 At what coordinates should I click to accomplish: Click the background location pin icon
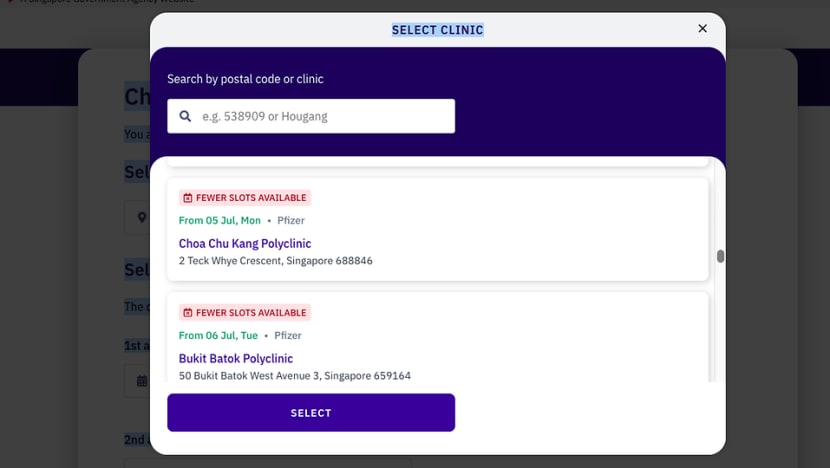(x=142, y=217)
